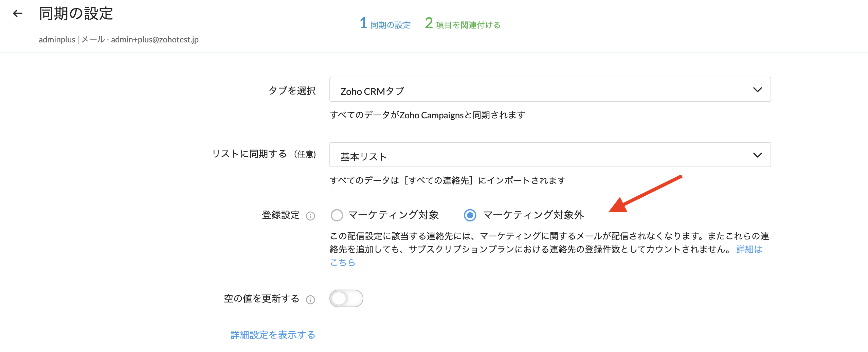868x352 pixels.
Task: Click the マーケティング対象外 label text
Action: coord(533,215)
